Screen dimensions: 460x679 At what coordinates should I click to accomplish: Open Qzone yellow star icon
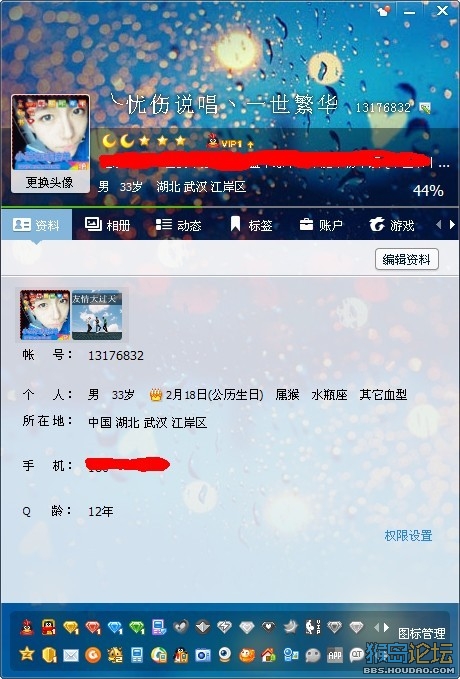(x=27, y=654)
